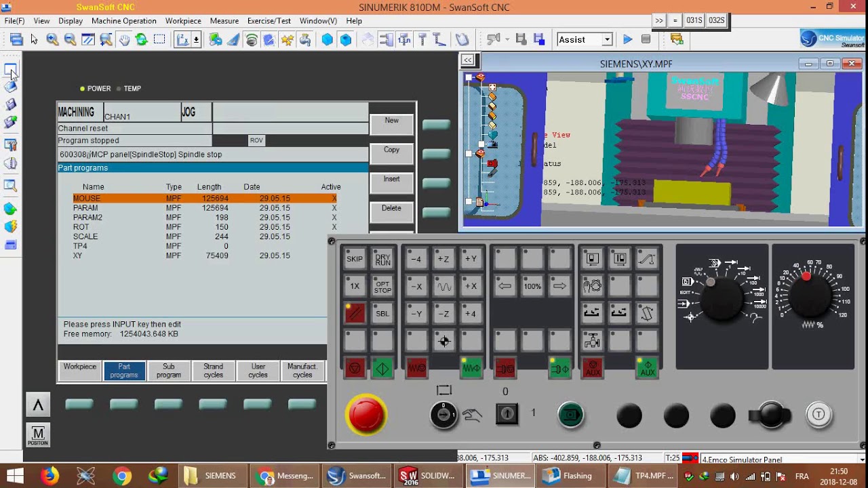Image resolution: width=868 pixels, height=488 pixels.
Task: Toggle the SKIP key on machine panel
Action: [355, 259]
